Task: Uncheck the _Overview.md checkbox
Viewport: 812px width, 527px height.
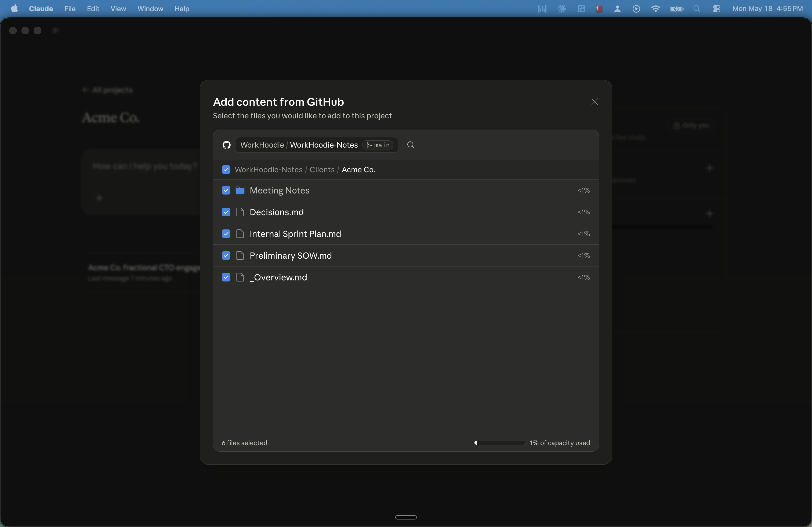Action: [x=226, y=277]
